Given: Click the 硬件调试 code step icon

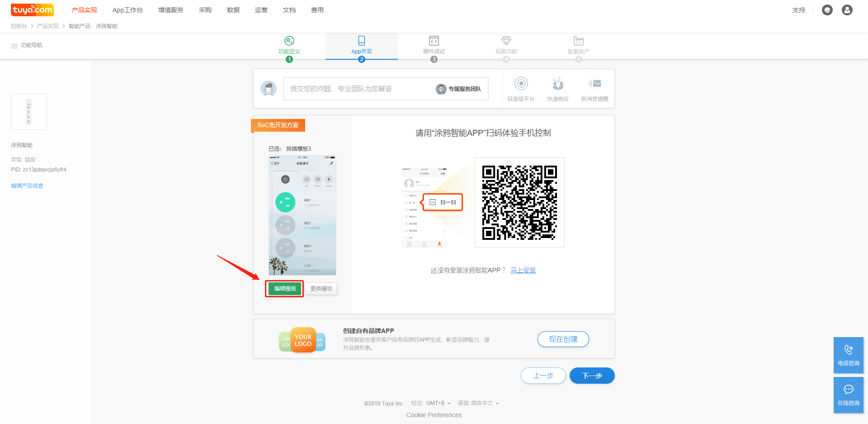Looking at the screenshot, I should [434, 41].
